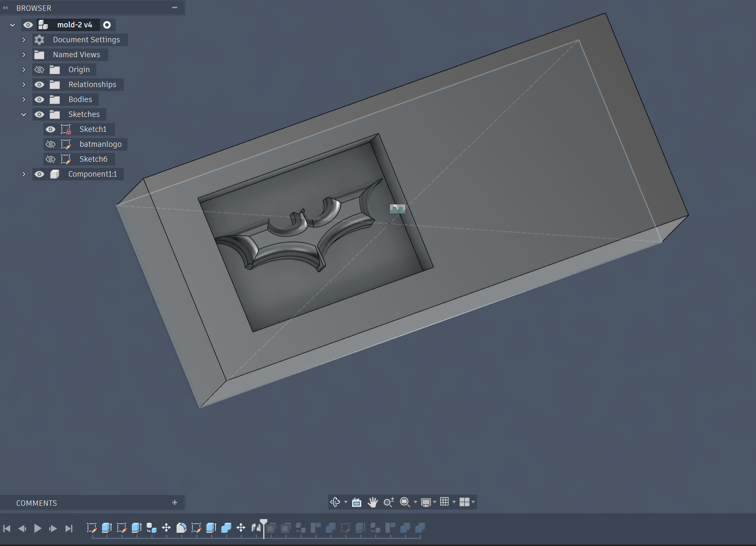Select first sketch feature in timeline
The width and height of the screenshot is (756, 546).
click(92, 528)
